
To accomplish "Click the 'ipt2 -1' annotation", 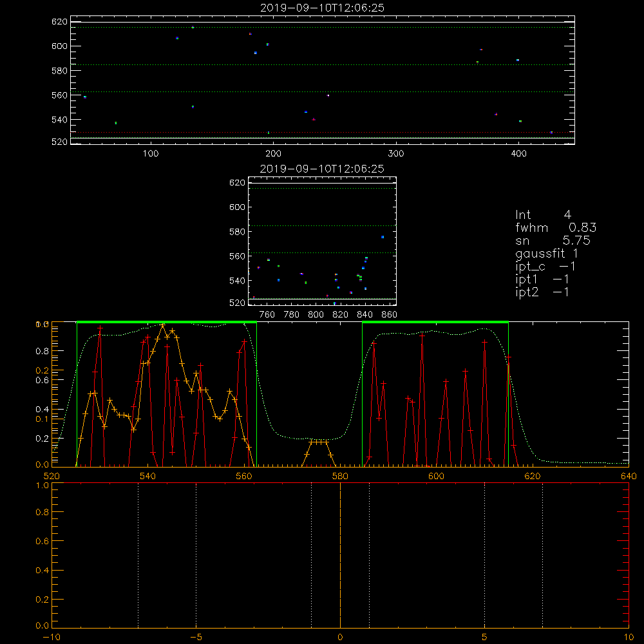I will coord(542,292).
